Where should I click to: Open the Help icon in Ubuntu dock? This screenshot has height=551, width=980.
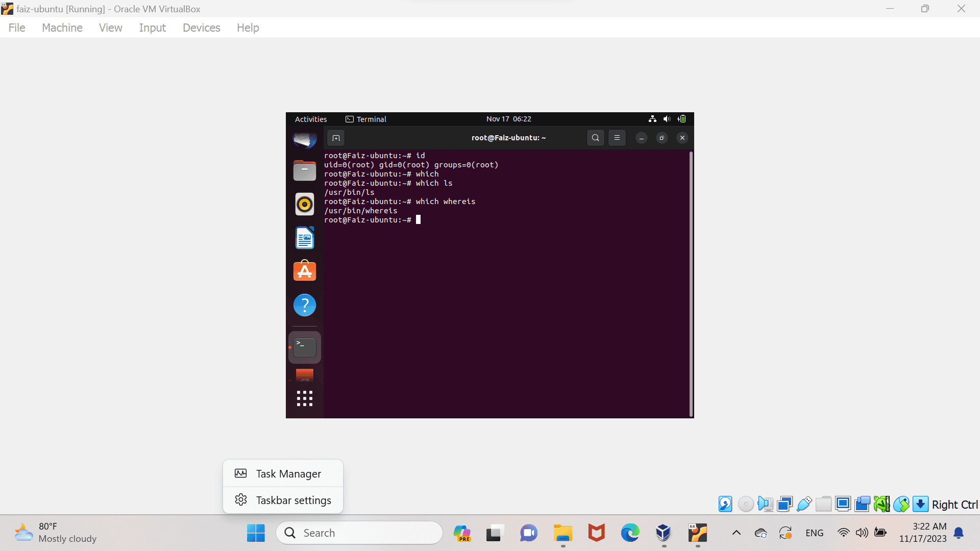(x=305, y=305)
